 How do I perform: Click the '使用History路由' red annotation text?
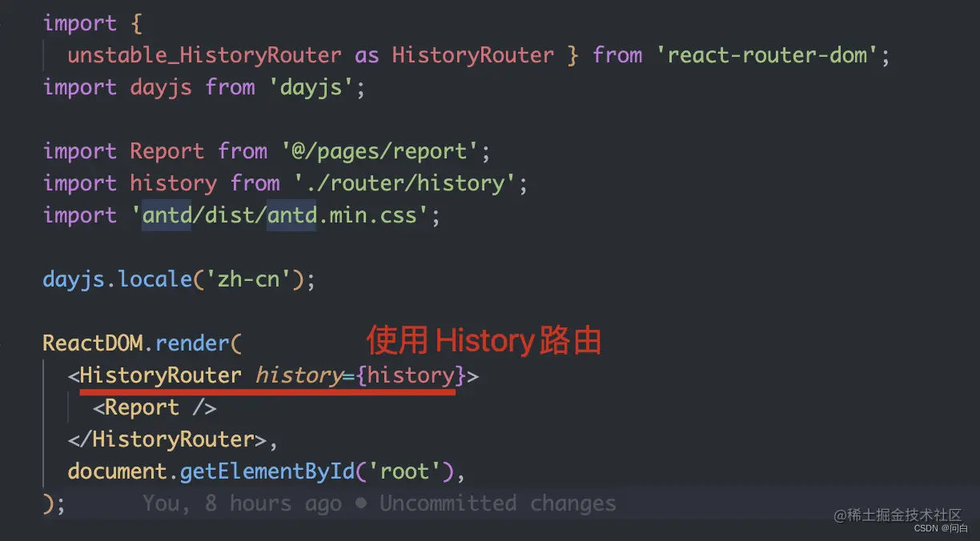coord(484,339)
